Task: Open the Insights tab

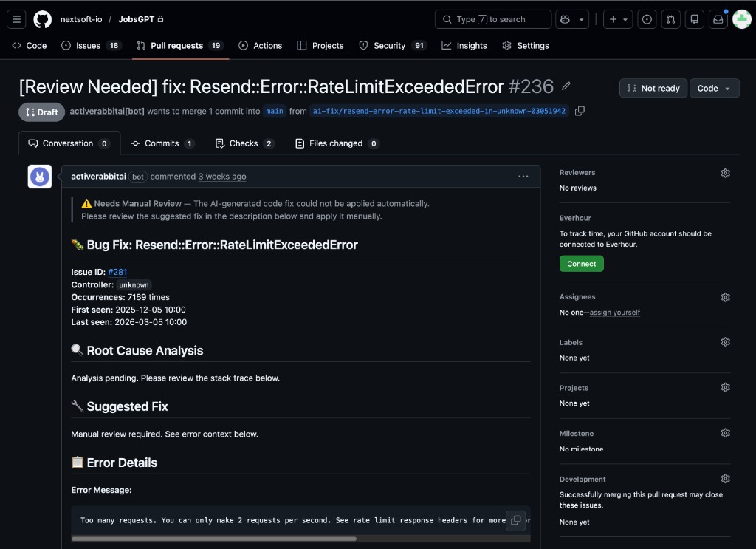Action: pyautogui.click(x=464, y=45)
